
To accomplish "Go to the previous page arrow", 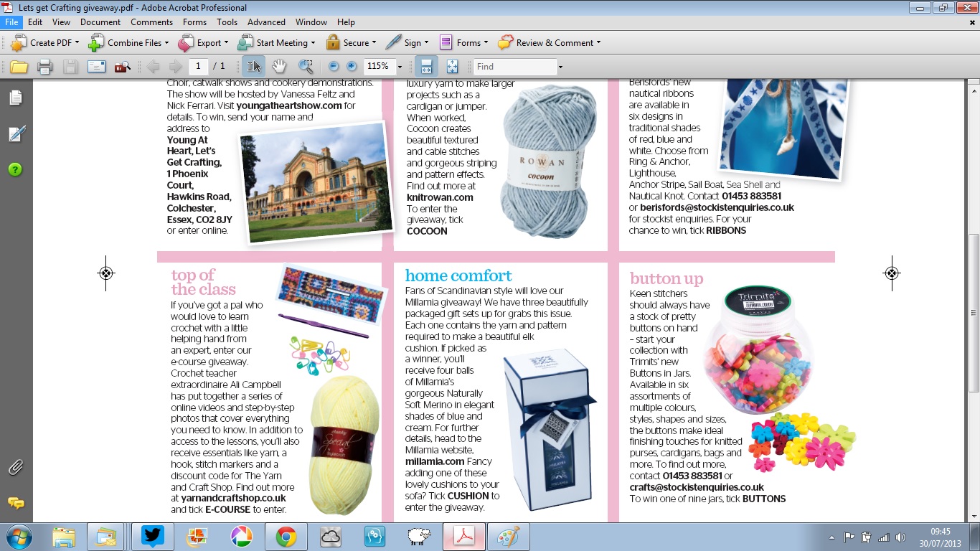I will 152,67.
